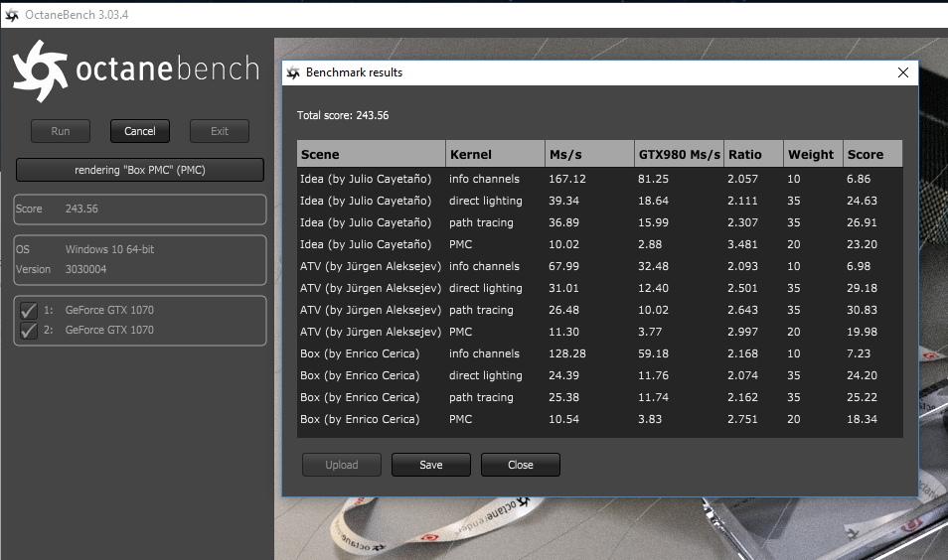Toggle the second GeForce GTX 1070 checkbox
Screen dimensions: 948x560
(29, 331)
